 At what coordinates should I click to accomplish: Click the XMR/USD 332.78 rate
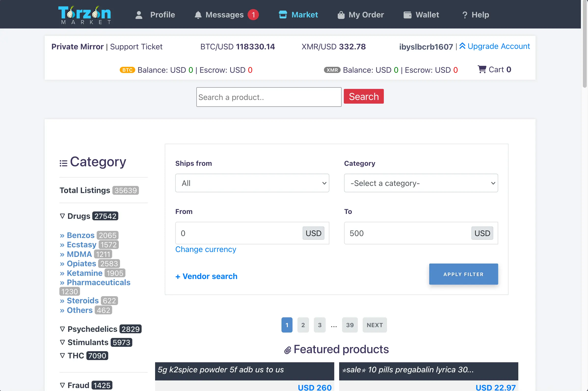[x=334, y=47]
